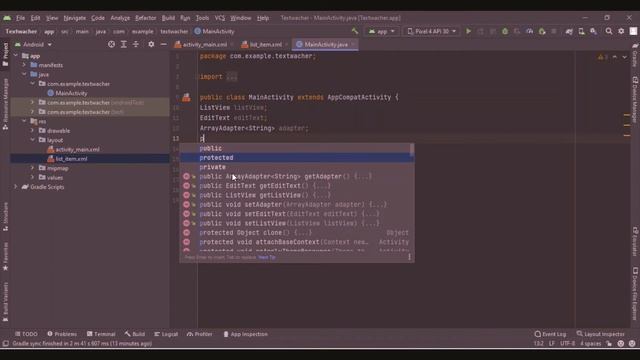Open the Pixel 4 API 30 device dropdown
The height and width of the screenshot is (360, 640).
431,31
